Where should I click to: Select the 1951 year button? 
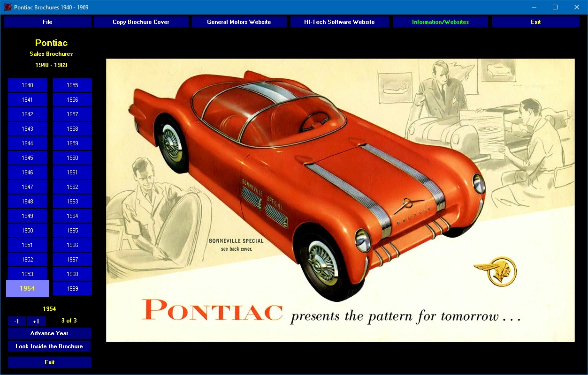[27, 245]
